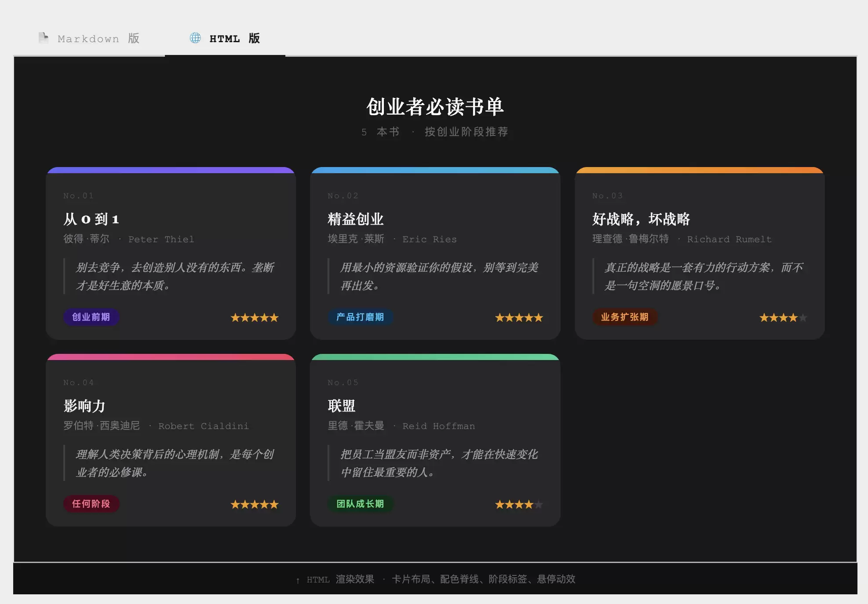Click the subtitle 5 本书 · 按创业阶段推荐

click(x=435, y=132)
